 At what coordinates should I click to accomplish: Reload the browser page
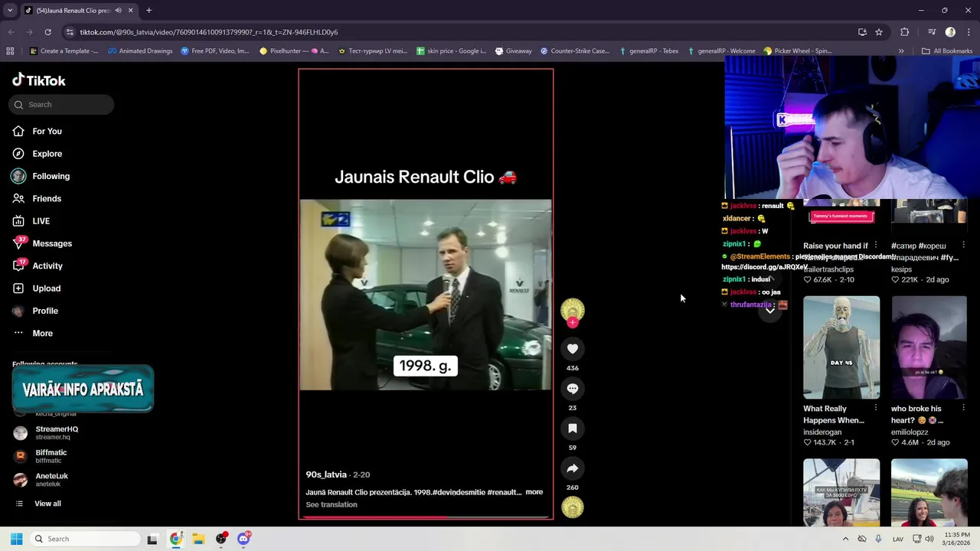coord(47,32)
